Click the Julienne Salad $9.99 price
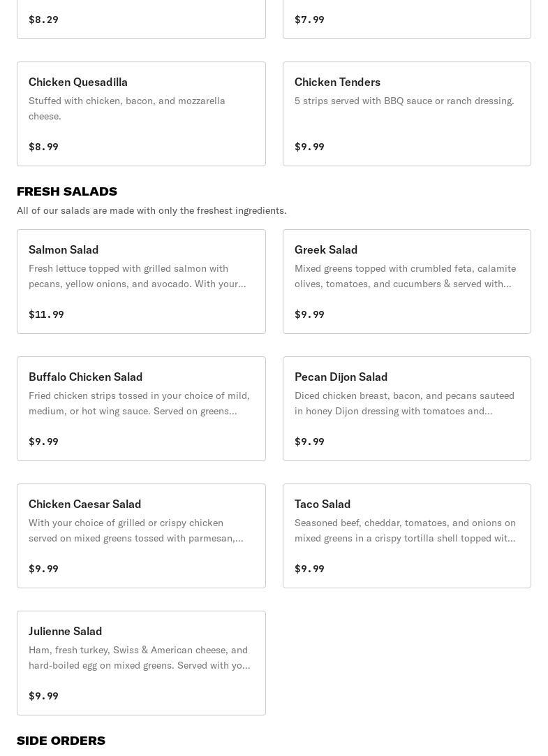Viewport: 548px width, 756px height. point(43,696)
